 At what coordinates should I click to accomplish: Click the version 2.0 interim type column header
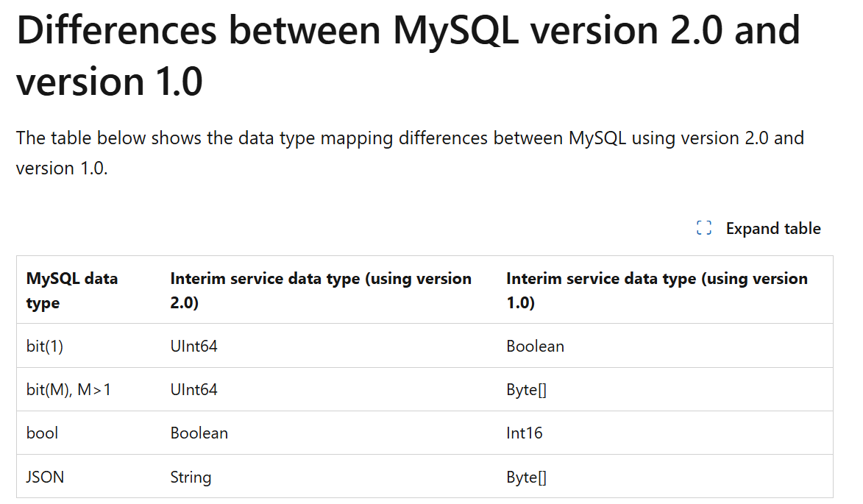point(321,290)
